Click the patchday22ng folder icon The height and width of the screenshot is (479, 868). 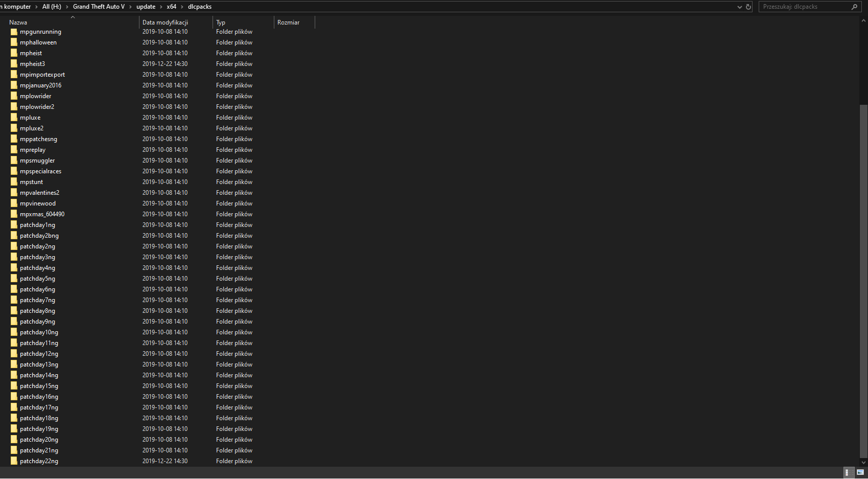tap(14, 461)
